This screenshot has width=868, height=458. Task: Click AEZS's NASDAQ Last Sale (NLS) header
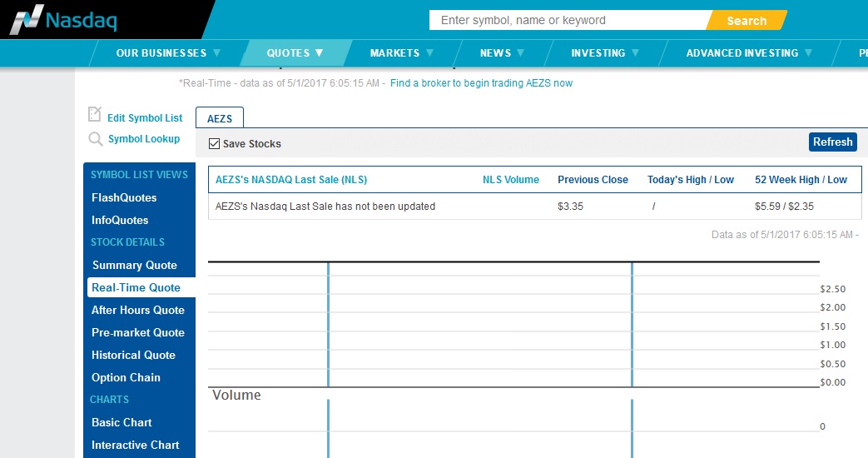[291, 179]
